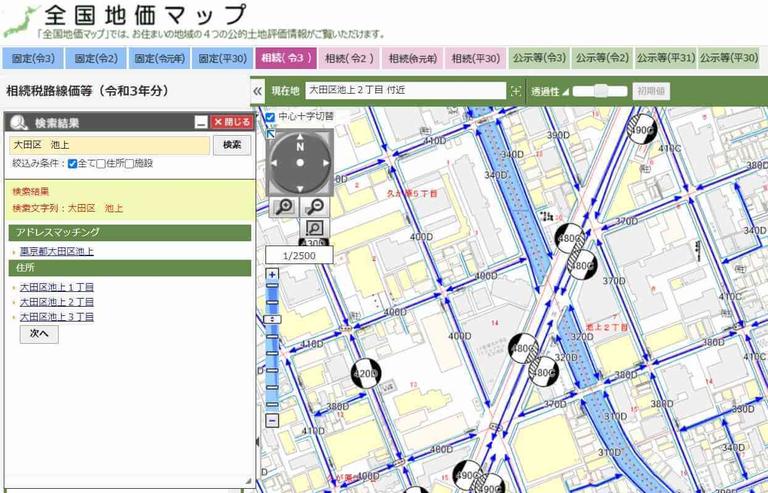This screenshot has height=493, width=768.
Task: Click the 池上2丁目 map label
Action: [607, 327]
